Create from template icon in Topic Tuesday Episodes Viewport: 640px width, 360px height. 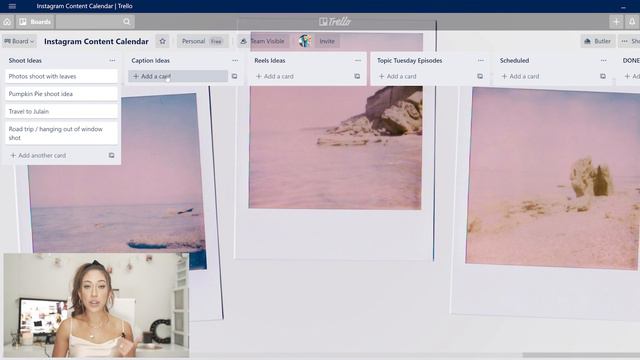[x=480, y=76]
